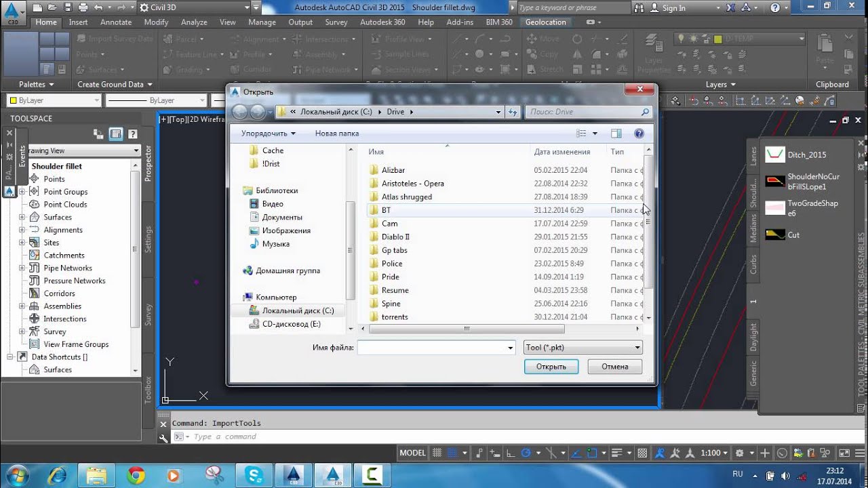Click the annotation monitor plus icon

(766, 453)
